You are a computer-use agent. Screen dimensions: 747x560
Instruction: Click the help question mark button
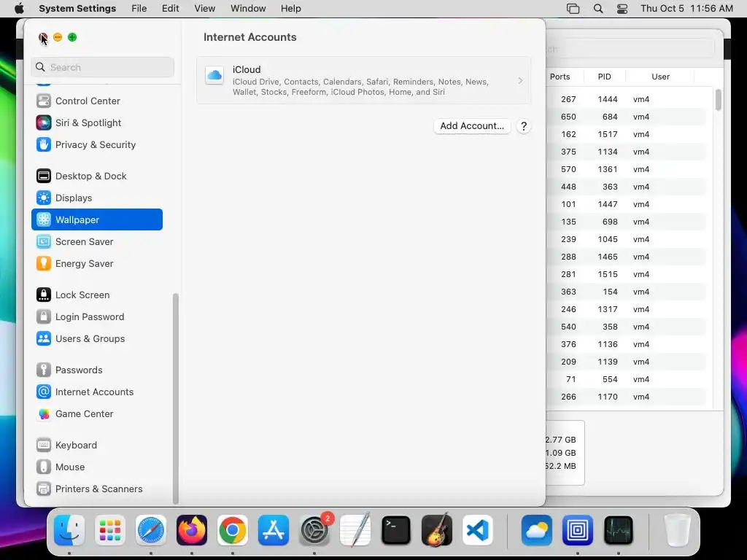coord(524,126)
